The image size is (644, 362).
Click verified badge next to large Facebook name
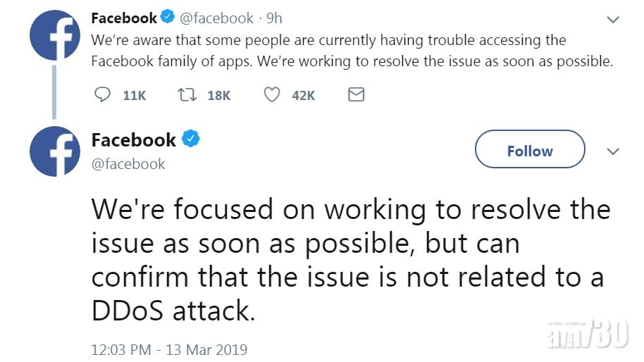click(x=191, y=139)
